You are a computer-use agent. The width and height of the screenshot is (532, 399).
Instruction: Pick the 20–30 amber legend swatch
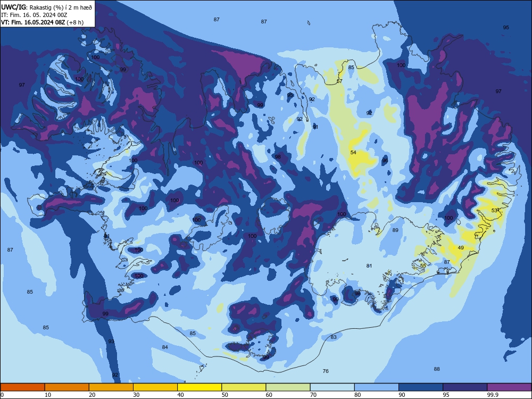coord(111,387)
